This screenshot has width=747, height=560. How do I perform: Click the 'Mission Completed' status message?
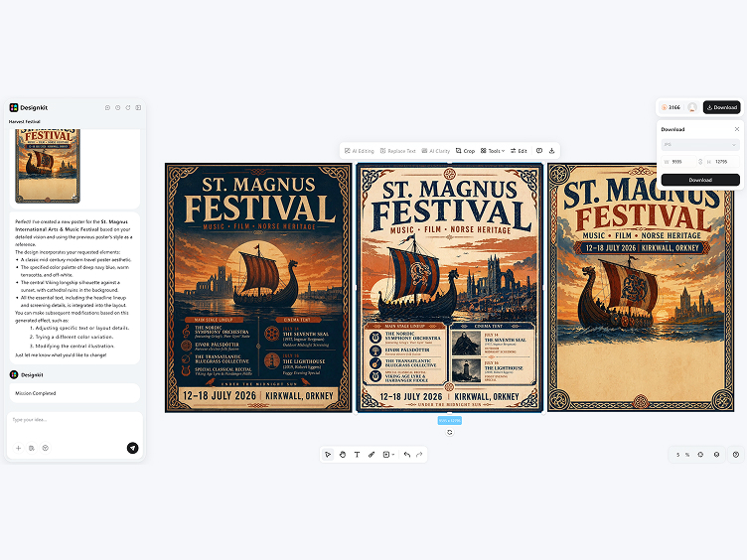pyautogui.click(x=75, y=393)
